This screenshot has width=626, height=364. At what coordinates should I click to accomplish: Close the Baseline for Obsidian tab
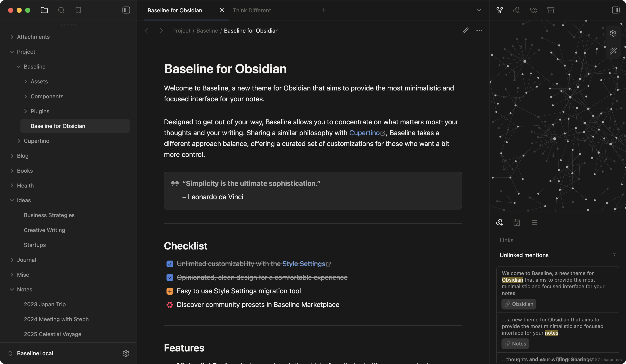pyautogui.click(x=222, y=10)
